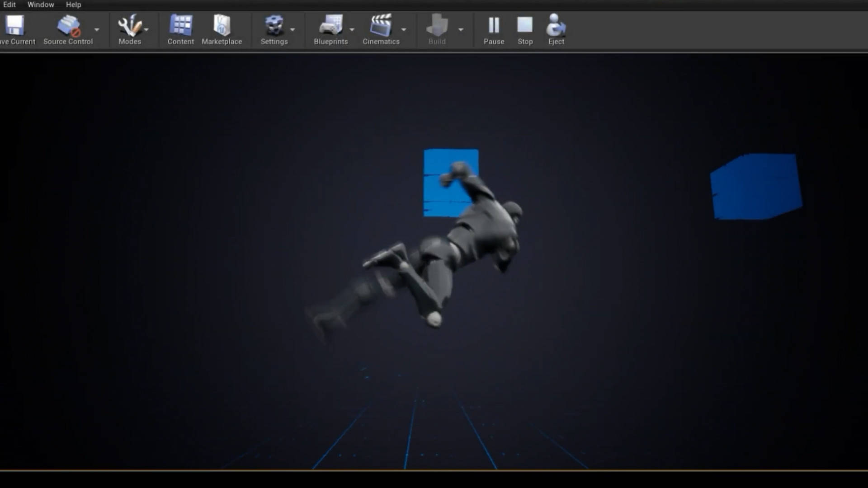Open the Blueprints toolbar icon

[331, 25]
